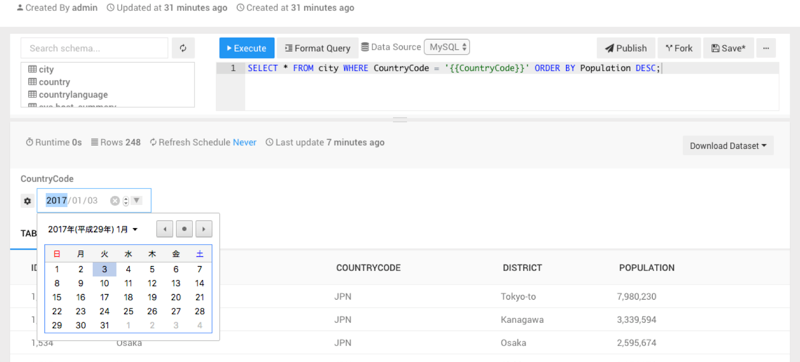Sort by POPULATION column header
800x362 pixels.
tap(647, 268)
